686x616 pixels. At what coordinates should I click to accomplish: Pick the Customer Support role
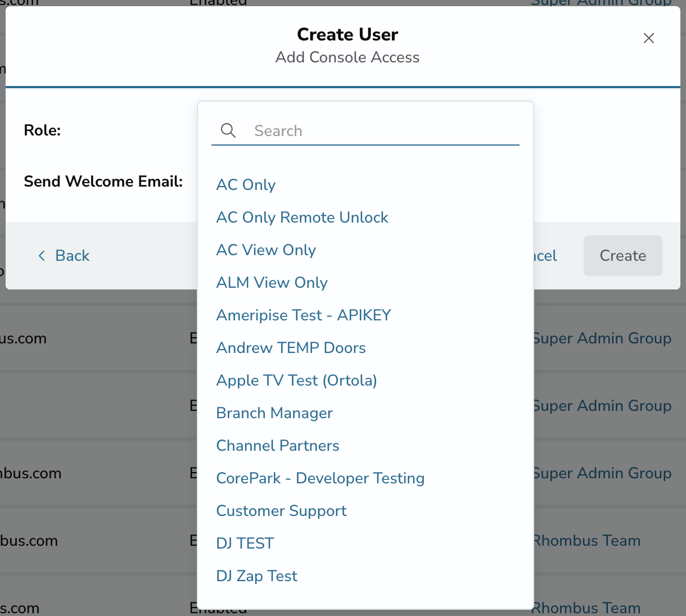[281, 511]
